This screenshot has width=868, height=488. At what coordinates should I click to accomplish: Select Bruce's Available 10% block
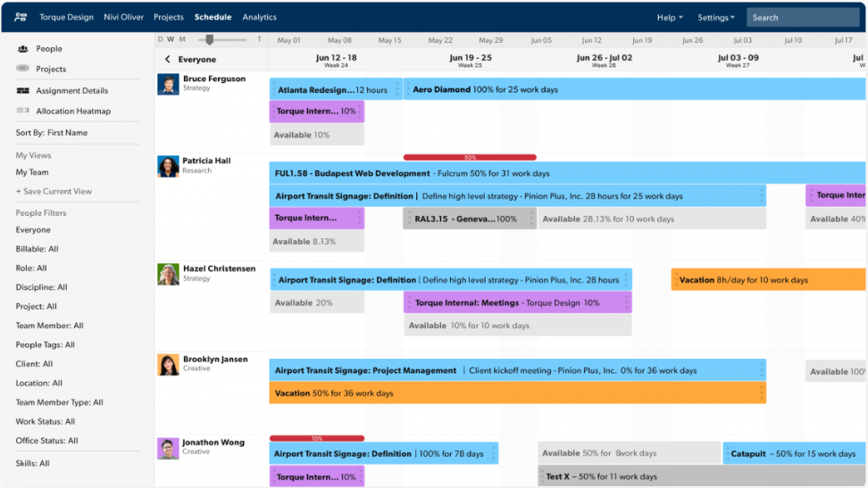317,135
